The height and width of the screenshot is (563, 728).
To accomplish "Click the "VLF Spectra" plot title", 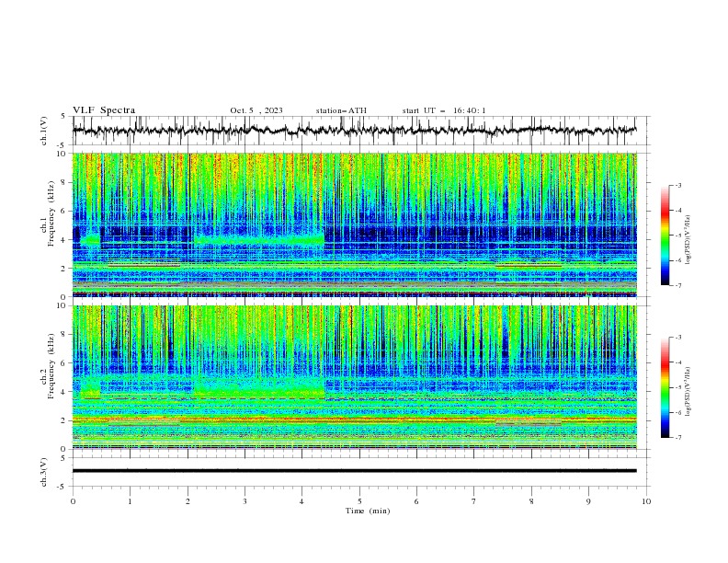I will [104, 110].
